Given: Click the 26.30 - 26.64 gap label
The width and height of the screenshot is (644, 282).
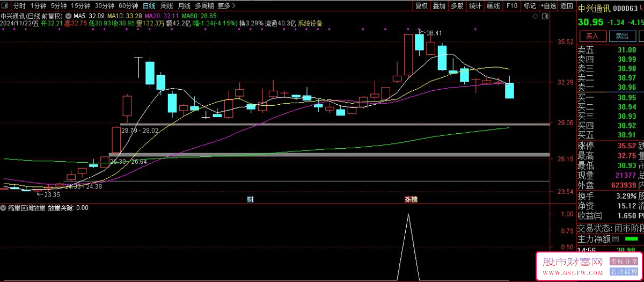Looking at the screenshot, I should click(x=128, y=161).
